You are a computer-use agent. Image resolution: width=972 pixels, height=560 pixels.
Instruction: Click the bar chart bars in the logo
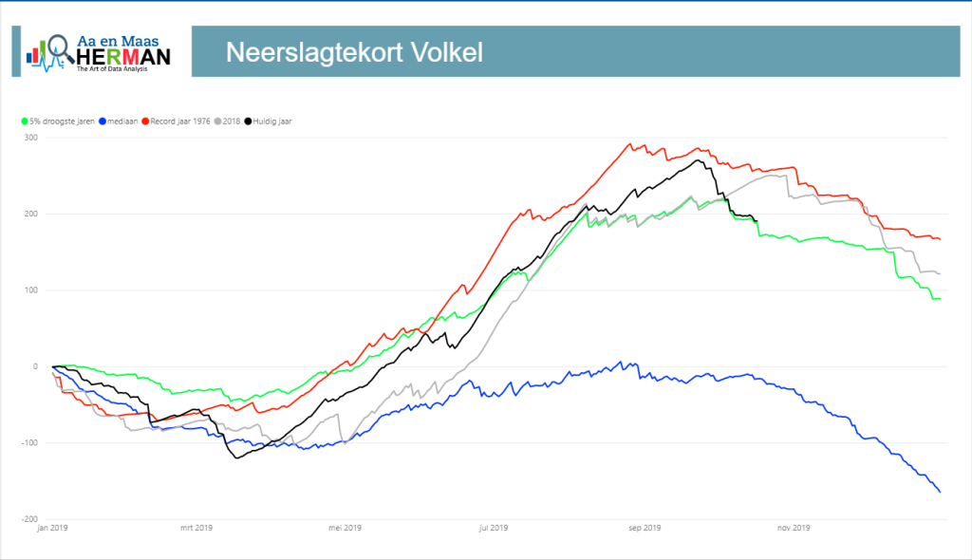coord(36,54)
